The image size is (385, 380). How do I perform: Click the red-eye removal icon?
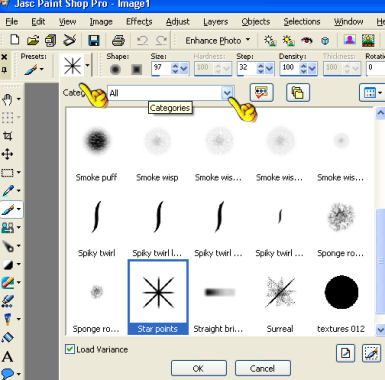[307, 41]
